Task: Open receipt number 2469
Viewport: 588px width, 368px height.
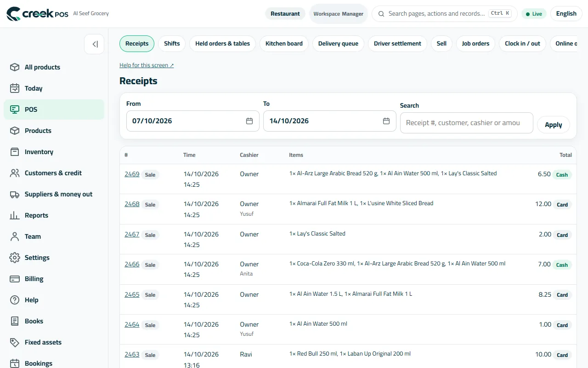Action: 132,174
